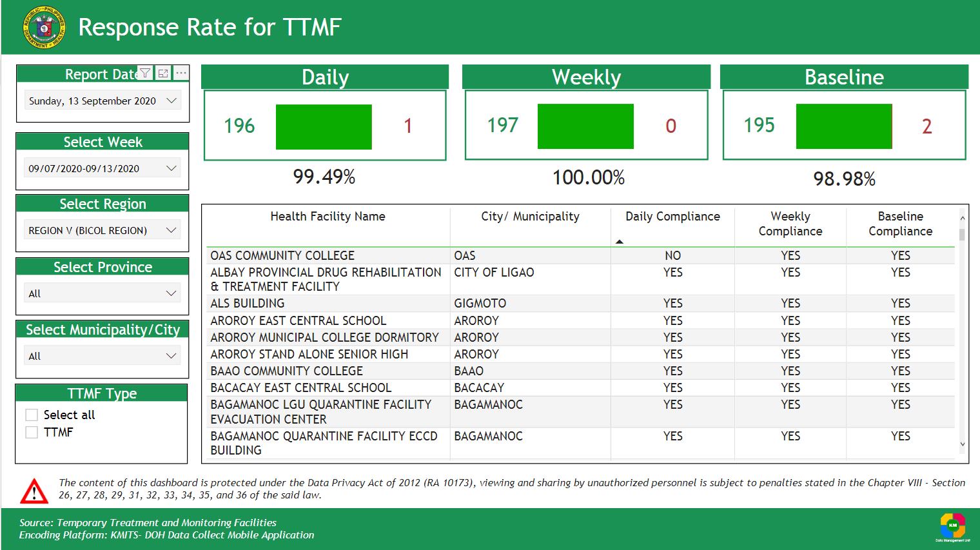Image resolution: width=980 pixels, height=550 pixels.
Task: Click the Daily count 196
Action: click(239, 126)
